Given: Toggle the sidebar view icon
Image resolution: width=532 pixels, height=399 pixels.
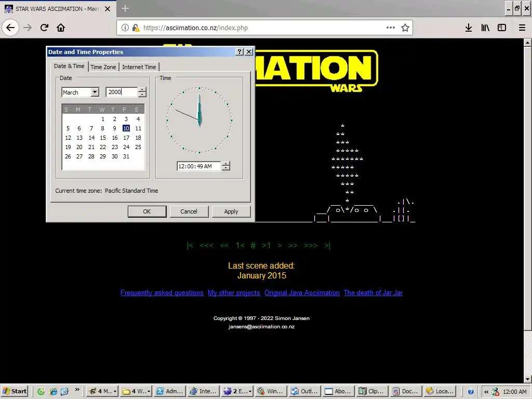Looking at the screenshot, I should coord(502,28).
